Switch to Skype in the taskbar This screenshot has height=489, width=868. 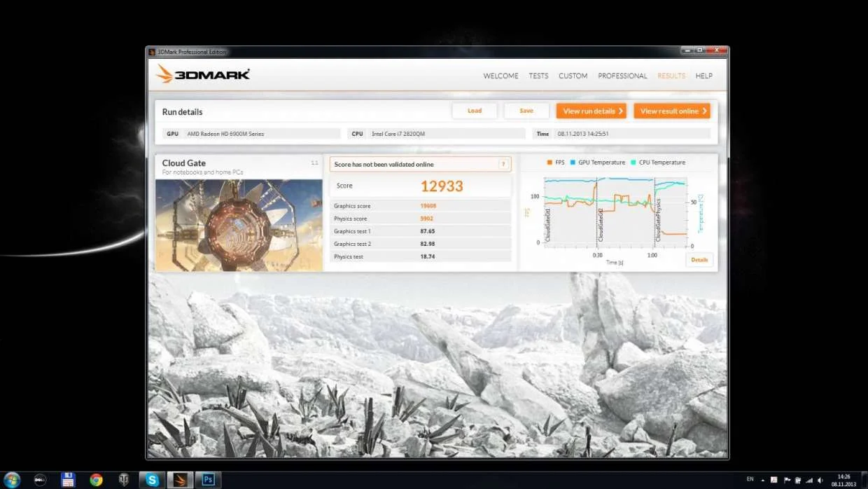(x=152, y=480)
